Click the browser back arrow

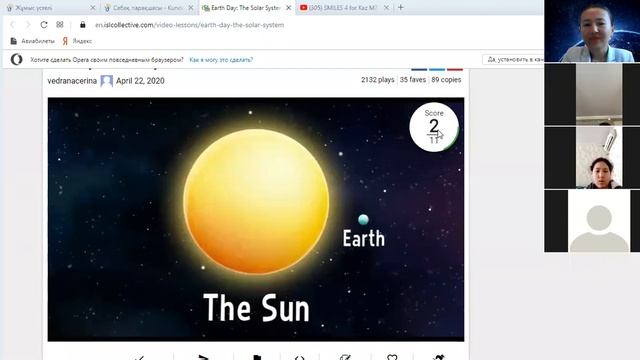(x=12, y=25)
